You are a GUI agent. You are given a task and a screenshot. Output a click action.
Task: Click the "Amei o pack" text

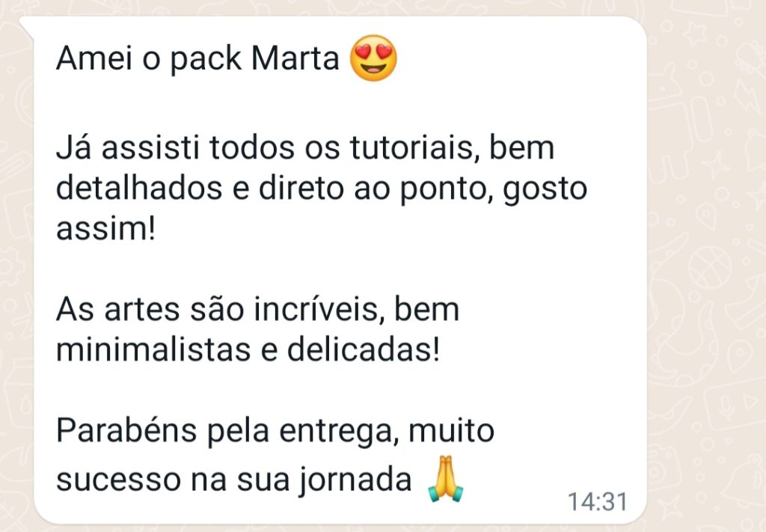pyautogui.click(x=149, y=60)
